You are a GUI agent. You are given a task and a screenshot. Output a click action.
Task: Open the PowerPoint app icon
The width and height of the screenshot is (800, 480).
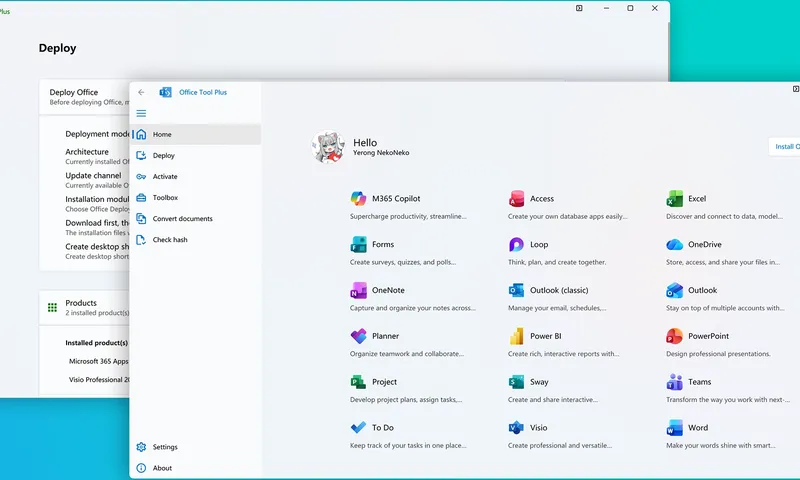674,336
